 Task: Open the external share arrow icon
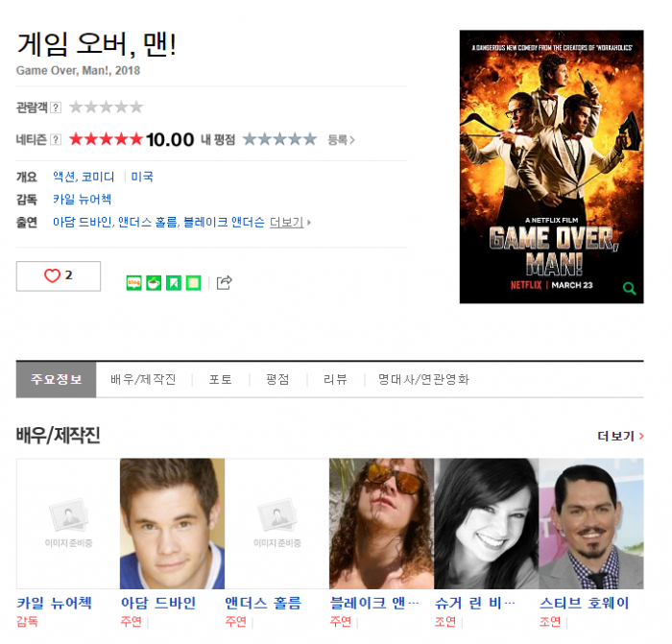(x=224, y=282)
